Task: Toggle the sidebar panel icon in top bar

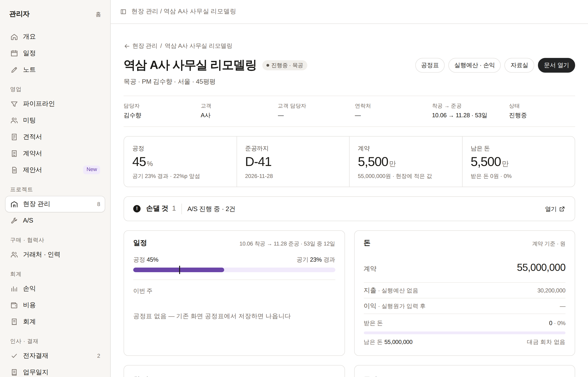Action: point(123,11)
